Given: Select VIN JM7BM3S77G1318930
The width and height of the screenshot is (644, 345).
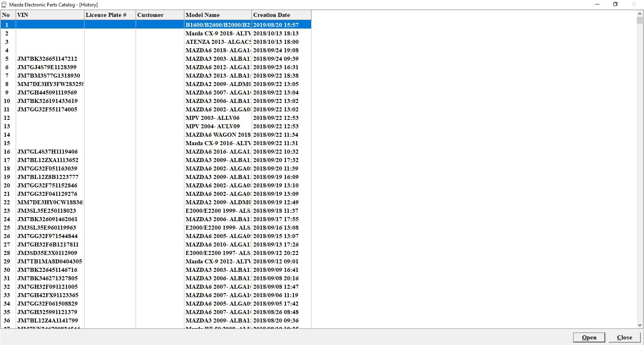Looking at the screenshot, I should click(x=49, y=76).
